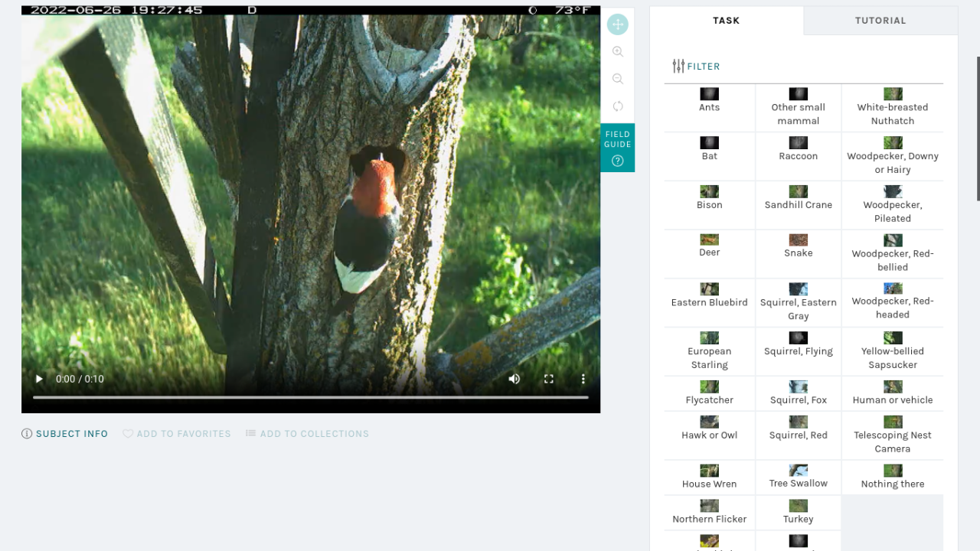Viewport: 980px width, 551px height.
Task: Open the Field Guide panel
Action: 618,148
